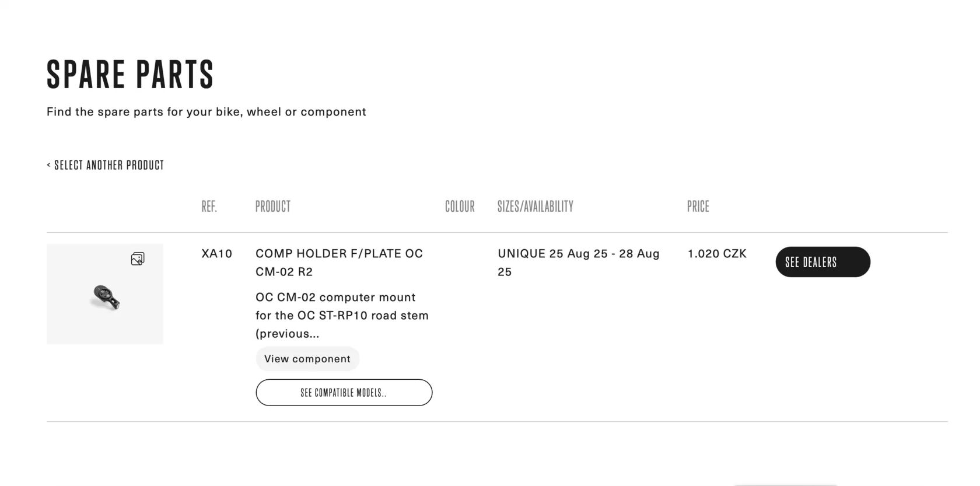
Task: Click the '(previous...' ellipsis in description
Action: 288,334
